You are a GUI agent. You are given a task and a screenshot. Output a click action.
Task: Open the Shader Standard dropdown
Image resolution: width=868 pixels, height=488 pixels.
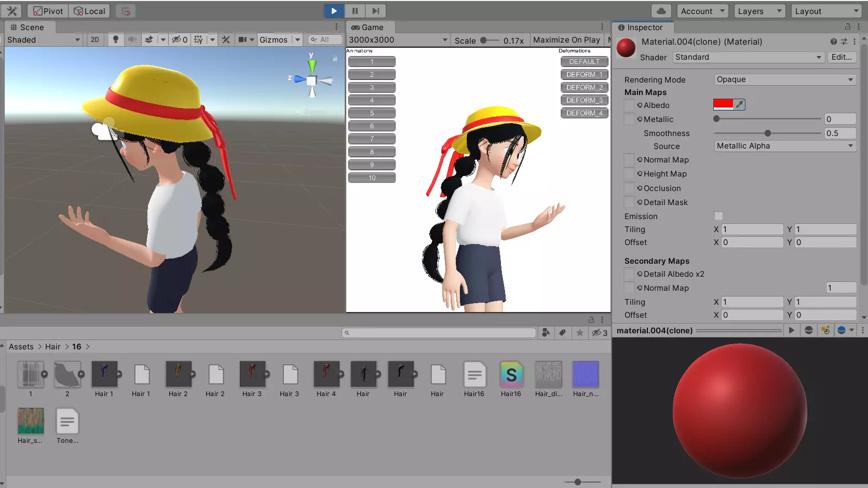click(x=749, y=57)
